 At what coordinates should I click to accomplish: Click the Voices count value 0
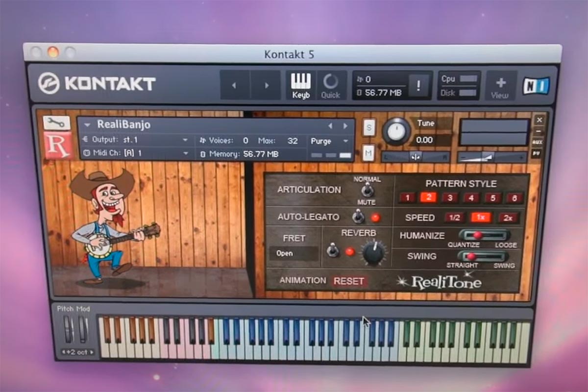pos(245,141)
